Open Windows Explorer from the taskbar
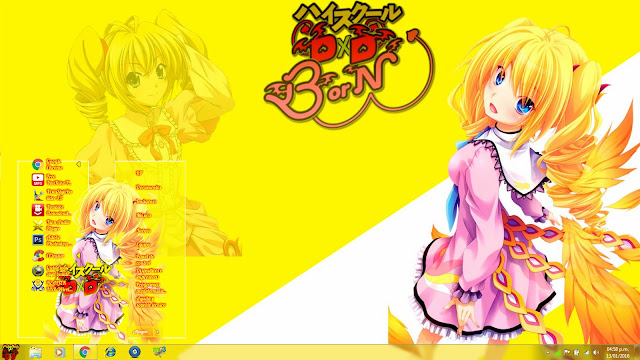 pyautogui.click(x=36, y=352)
